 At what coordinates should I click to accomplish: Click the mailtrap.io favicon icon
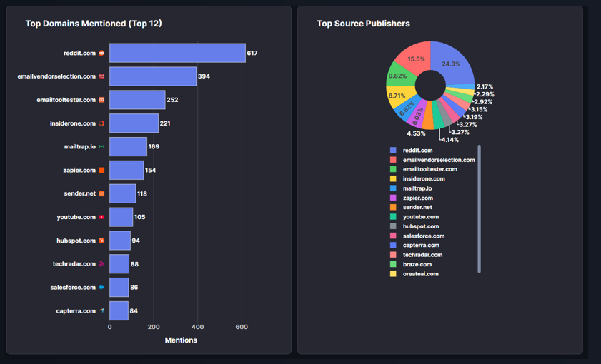[101, 146]
